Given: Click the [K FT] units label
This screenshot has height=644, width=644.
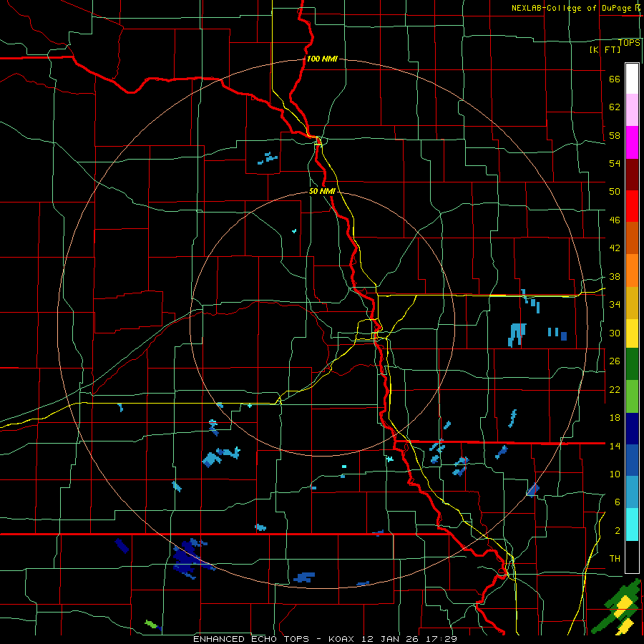Looking at the screenshot, I should point(605,49).
